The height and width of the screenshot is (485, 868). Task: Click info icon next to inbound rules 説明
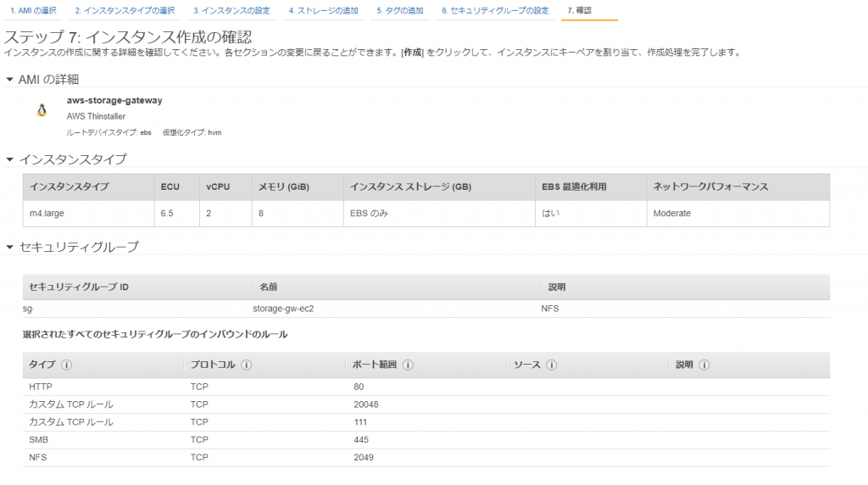pyautogui.click(x=704, y=365)
